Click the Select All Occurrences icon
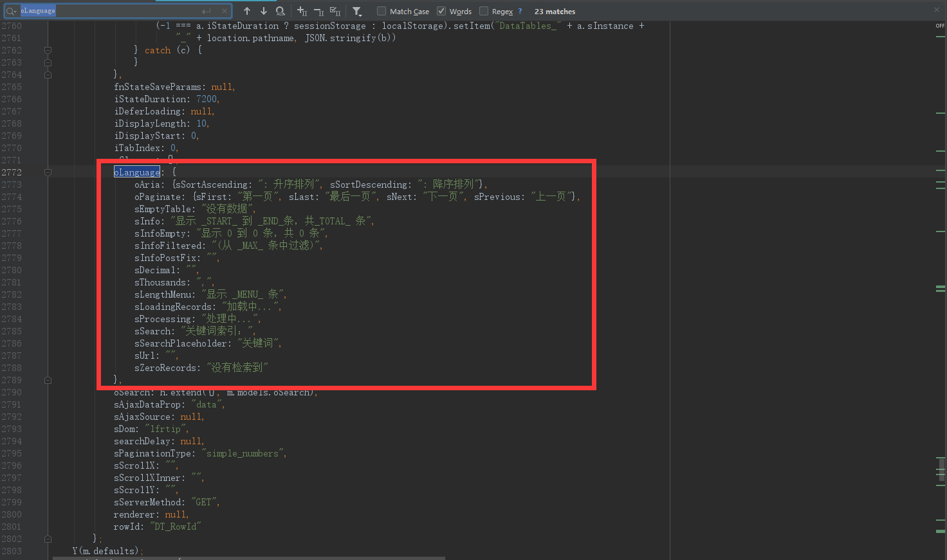 (x=336, y=11)
